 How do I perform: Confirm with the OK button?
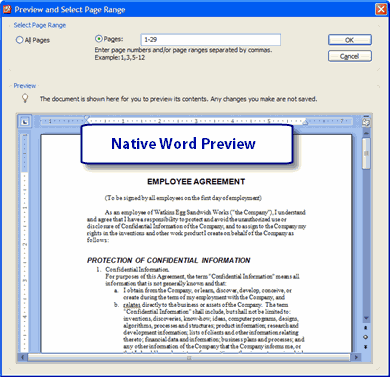click(350, 40)
